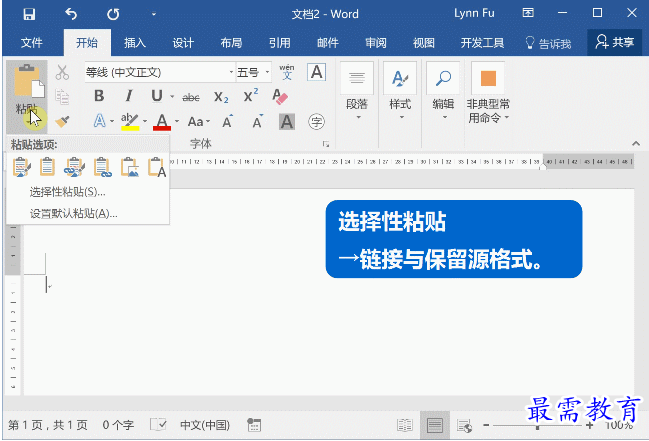
Task: Open the 视图 tab
Action: [424, 43]
